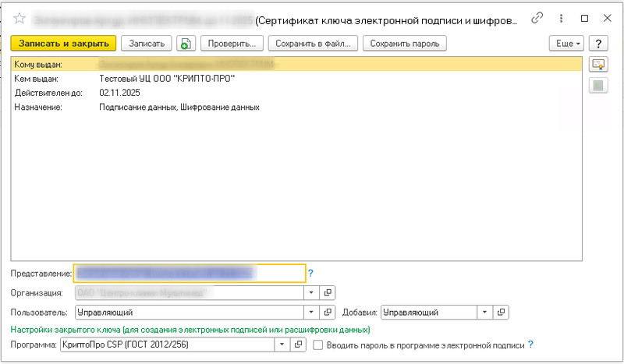
Task: Open the Программа record with the open icon
Action: coord(298,345)
